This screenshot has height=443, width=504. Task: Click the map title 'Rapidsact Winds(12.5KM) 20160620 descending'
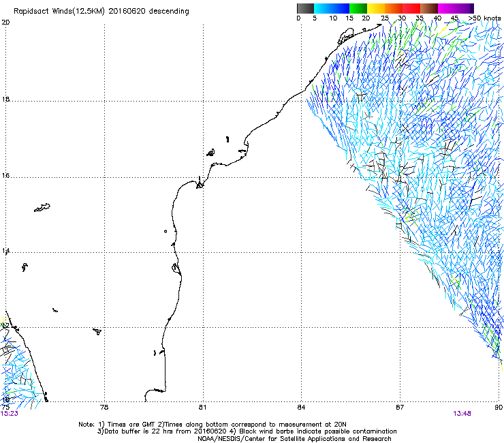[101, 11]
